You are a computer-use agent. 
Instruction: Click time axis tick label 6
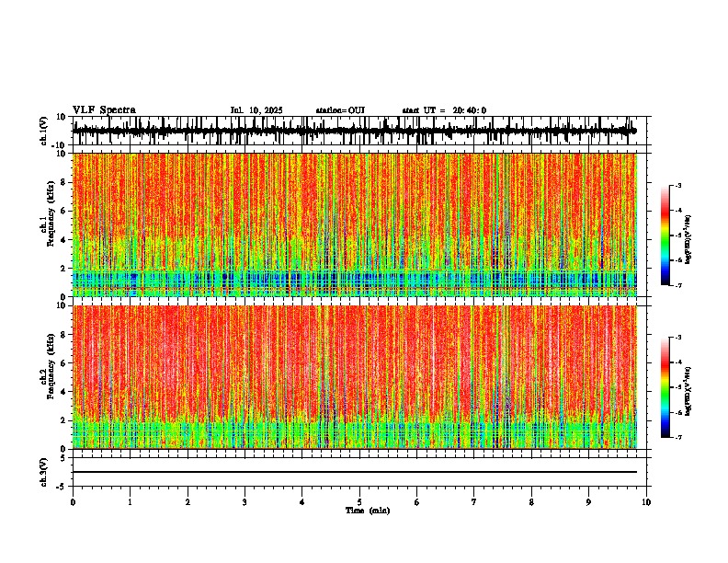[x=417, y=502]
